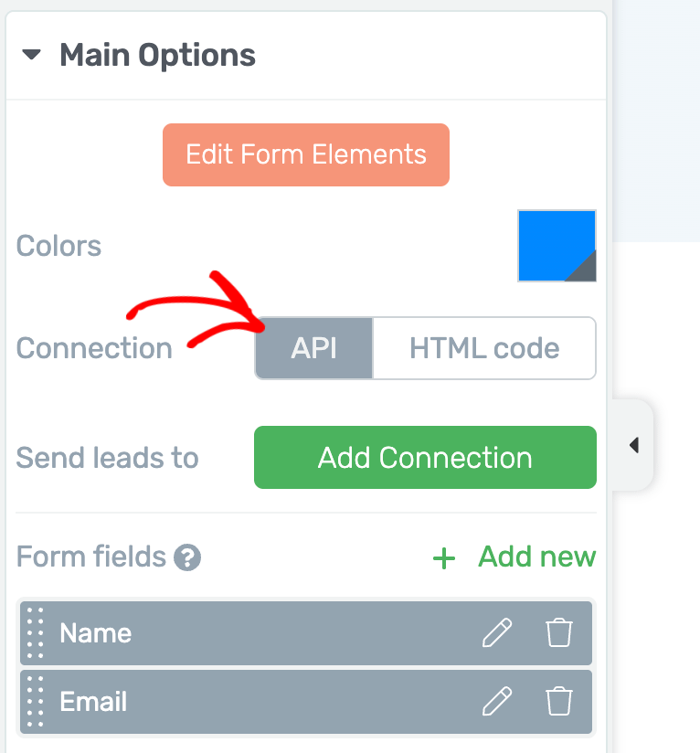Collapse the settings panel with the side arrow
The height and width of the screenshot is (753, 700).
(635, 445)
